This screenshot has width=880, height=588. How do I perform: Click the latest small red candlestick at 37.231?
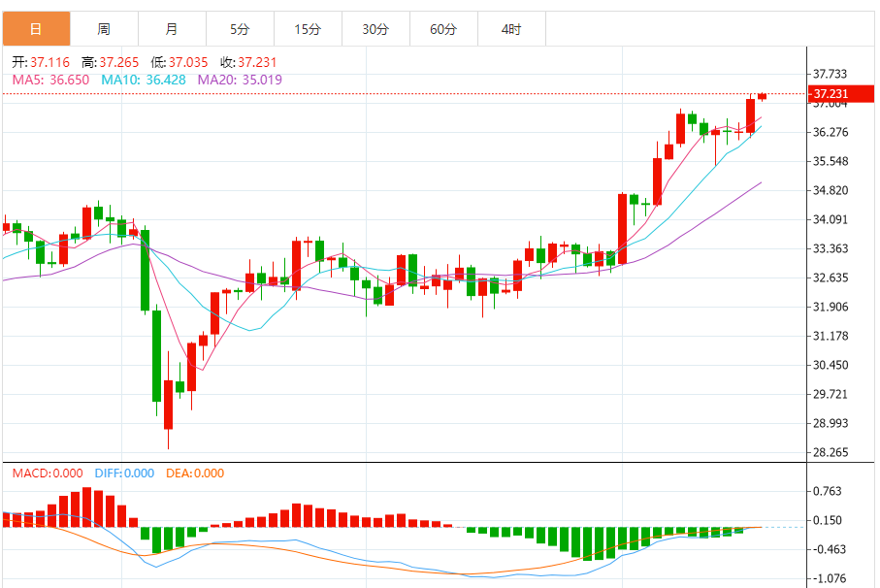763,96
